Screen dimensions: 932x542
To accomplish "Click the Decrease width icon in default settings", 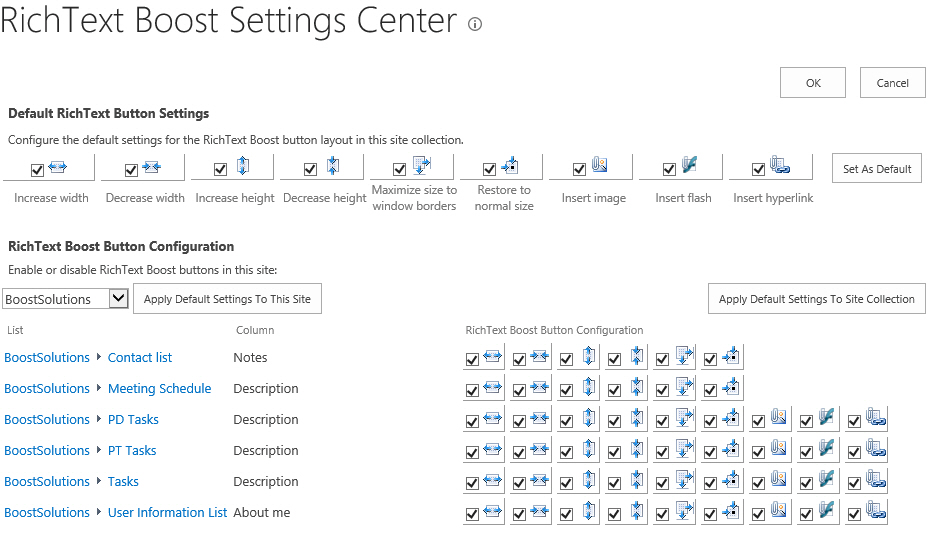I will click(151, 167).
